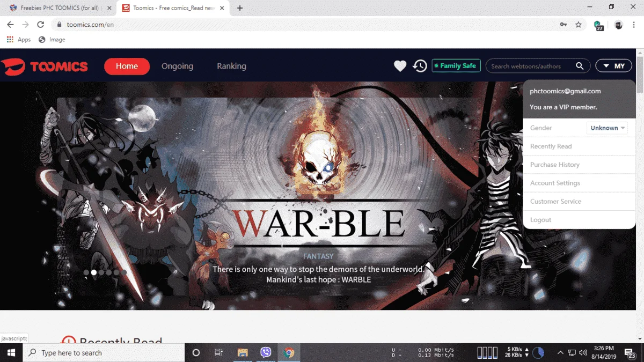Open the Windows Start menu
Image resolution: width=644 pixels, height=362 pixels.
click(x=11, y=352)
